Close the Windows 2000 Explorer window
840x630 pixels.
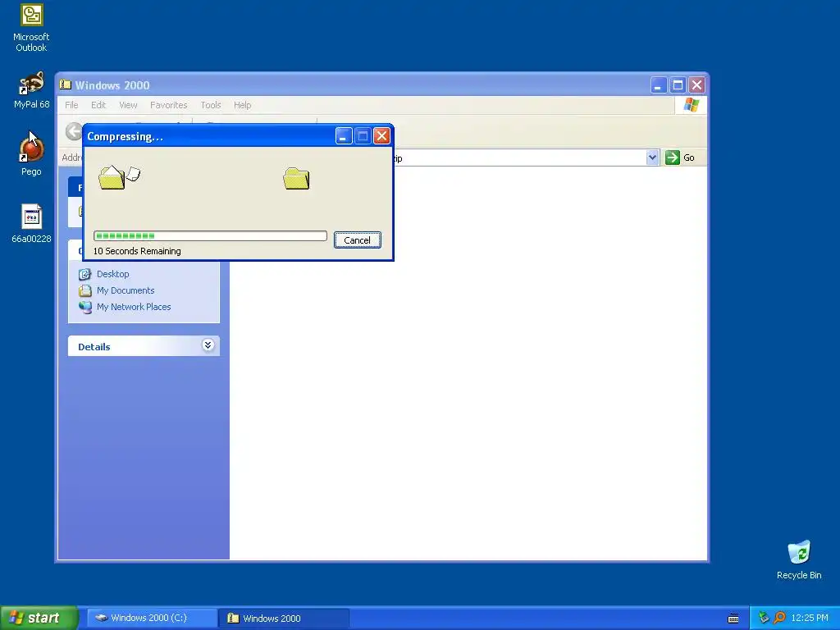click(696, 85)
